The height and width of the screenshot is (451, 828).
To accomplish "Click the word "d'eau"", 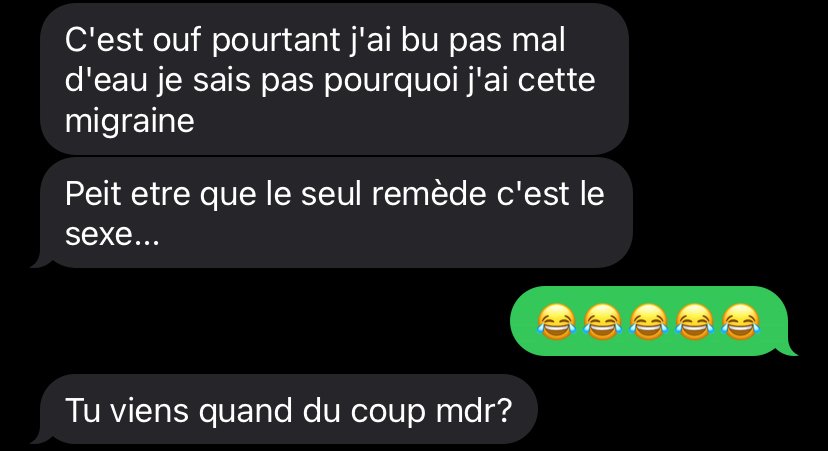I will click(106, 80).
